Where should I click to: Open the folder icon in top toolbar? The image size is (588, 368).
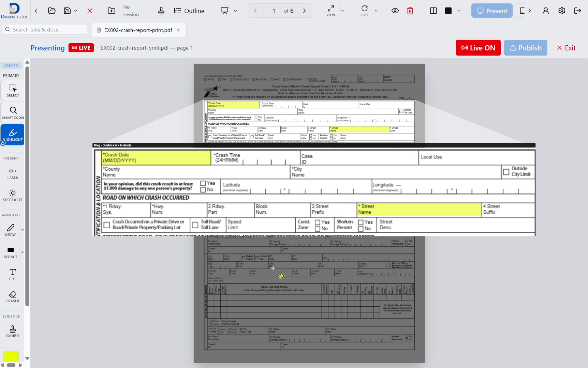pos(52,11)
